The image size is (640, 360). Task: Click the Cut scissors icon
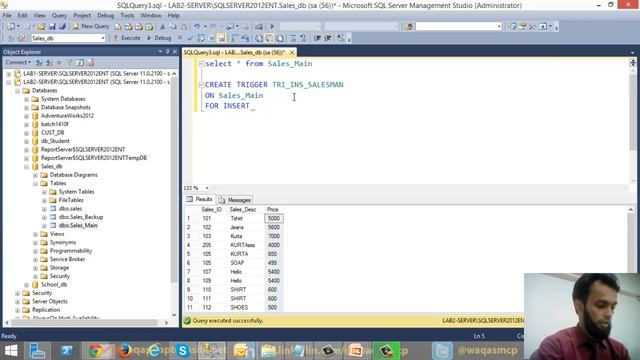(162, 26)
